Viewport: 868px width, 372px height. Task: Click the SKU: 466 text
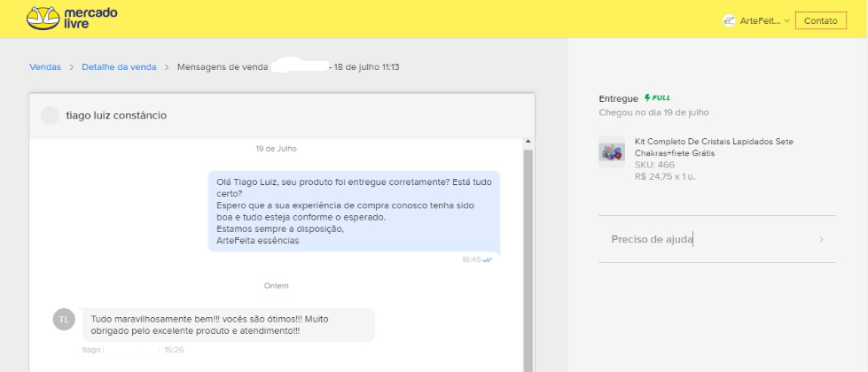pyautogui.click(x=654, y=165)
